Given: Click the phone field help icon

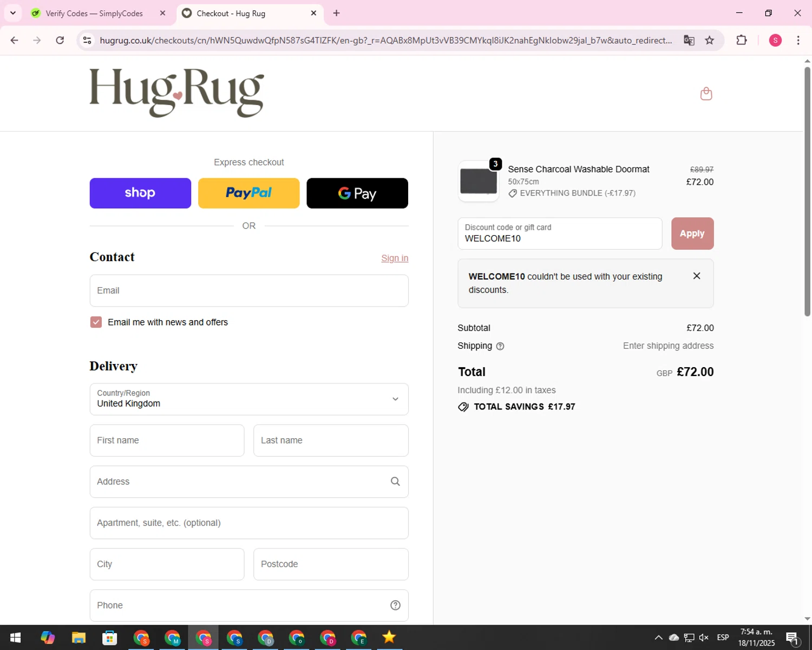Looking at the screenshot, I should (x=395, y=605).
